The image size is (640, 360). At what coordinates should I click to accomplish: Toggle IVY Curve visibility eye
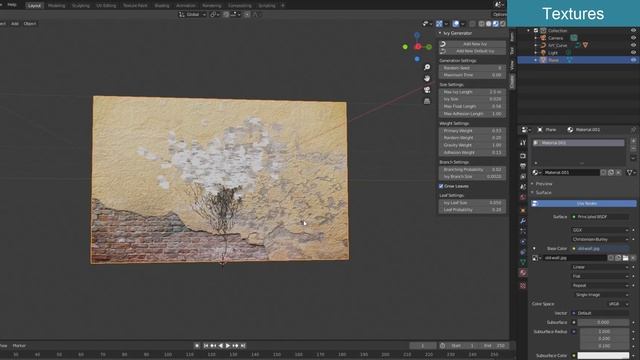pos(633,45)
